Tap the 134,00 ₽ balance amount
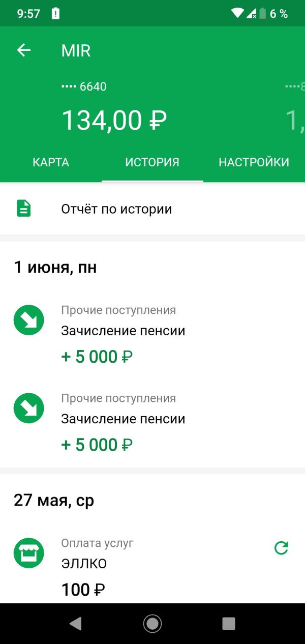The image size is (305, 644). (x=114, y=121)
